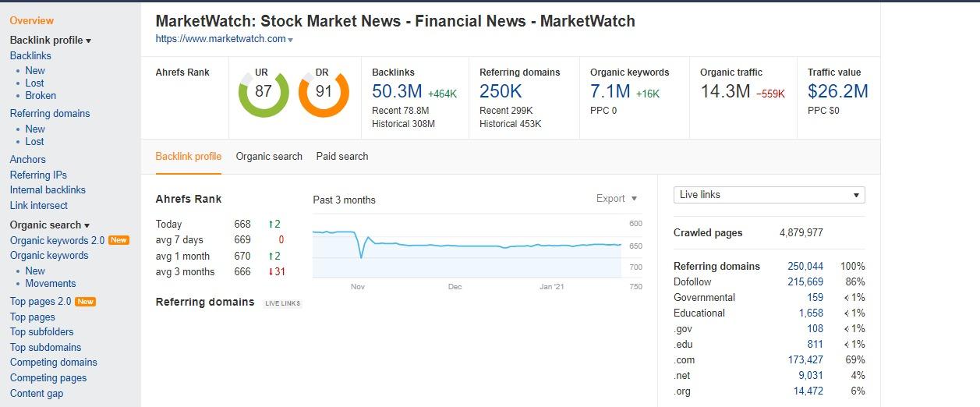Click the Crawled pages value 4,879,977

[801, 232]
